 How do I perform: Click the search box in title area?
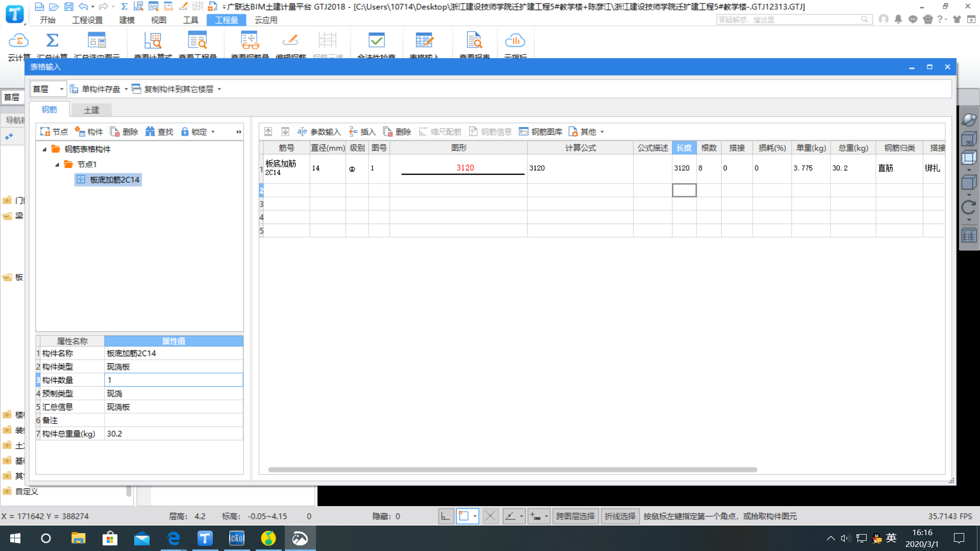(793, 19)
